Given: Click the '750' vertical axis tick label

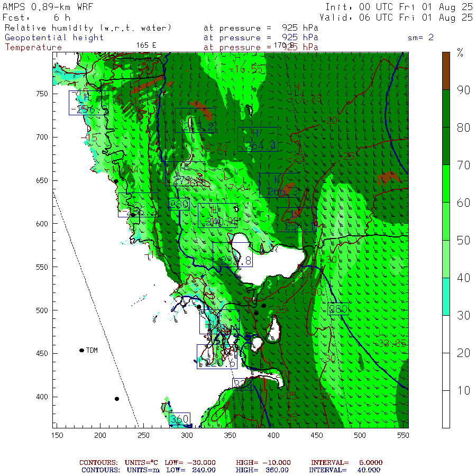Looking at the screenshot, I should pyautogui.click(x=42, y=94).
